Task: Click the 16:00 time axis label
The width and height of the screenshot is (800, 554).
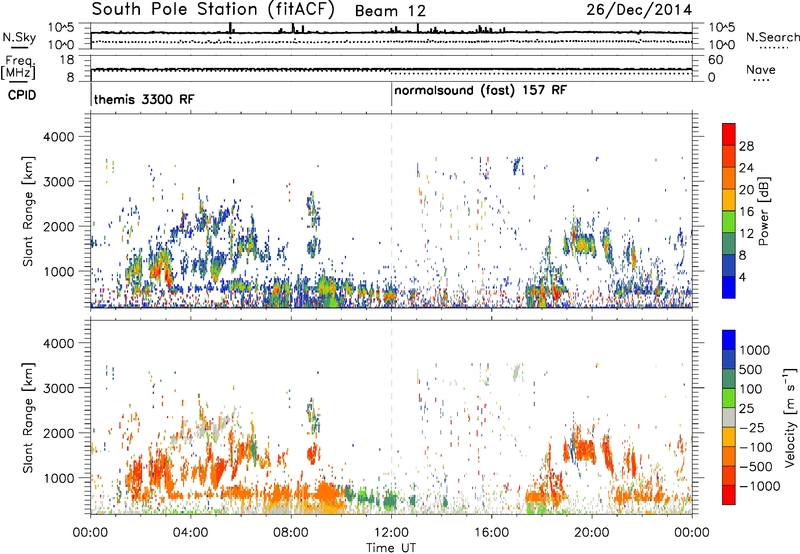Action: [491, 532]
